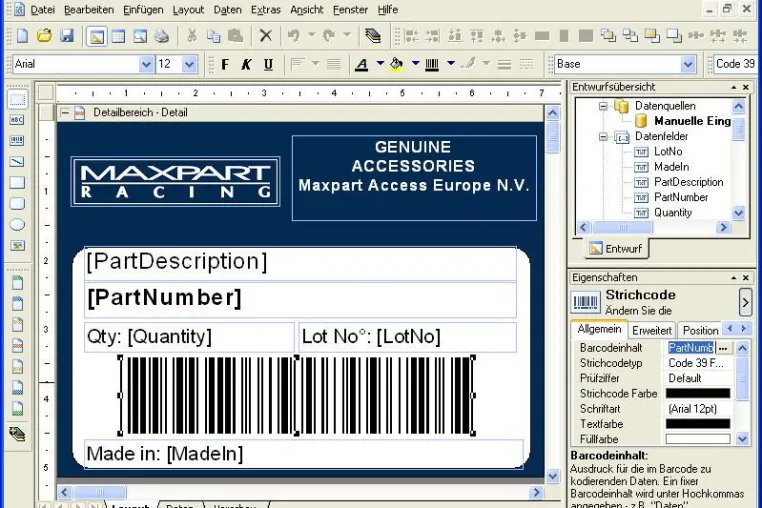Image resolution: width=762 pixels, height=508 pixels.
Task: Select the rectangle drawing tool
Action: 17,182
